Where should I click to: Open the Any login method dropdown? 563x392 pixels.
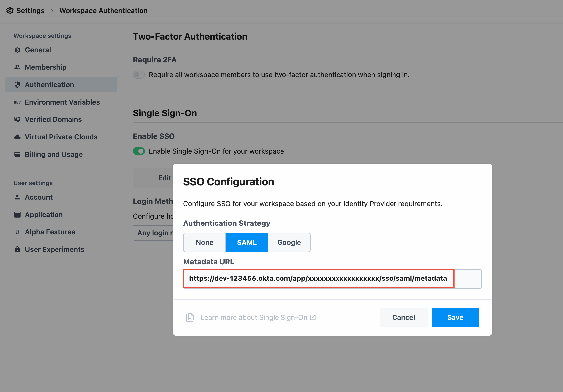(153, 233)
